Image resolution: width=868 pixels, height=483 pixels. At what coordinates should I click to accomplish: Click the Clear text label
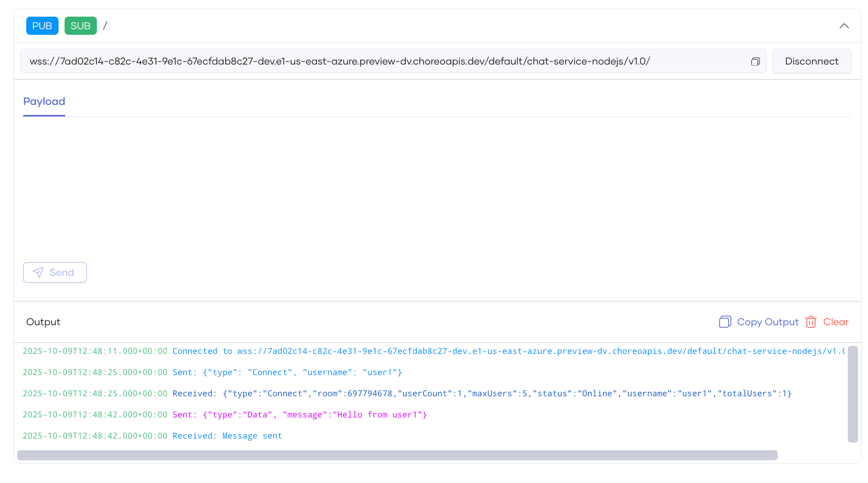click(836, 322)
